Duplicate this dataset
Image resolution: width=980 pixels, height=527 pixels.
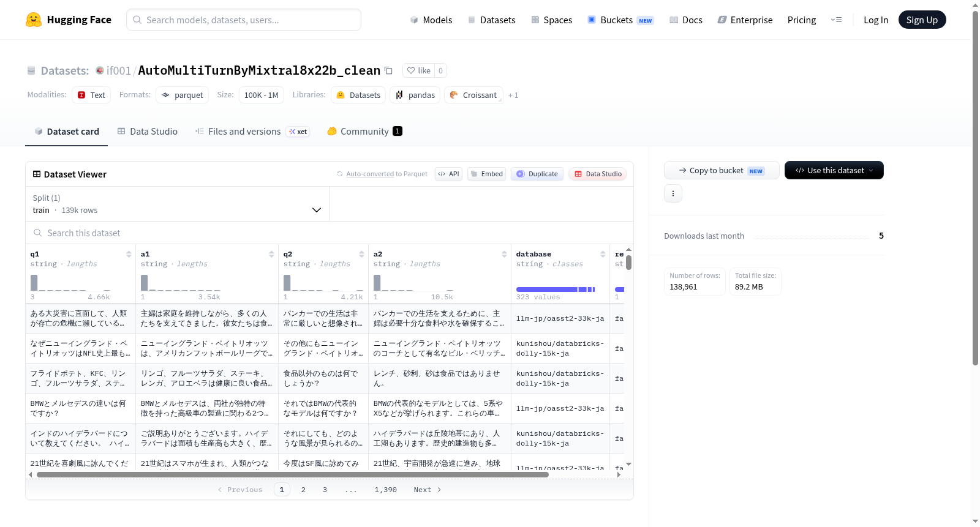(537, 174)
